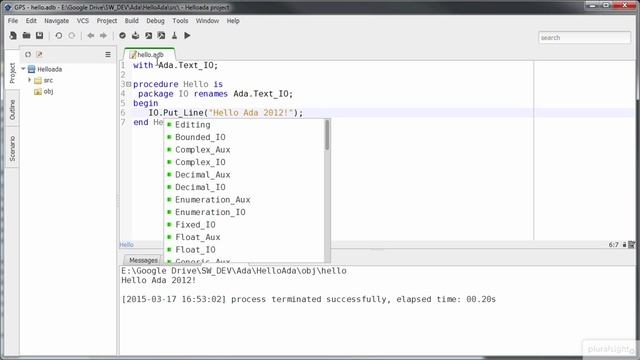Click in the search field
640x360 pixels.
pos(584,38)
